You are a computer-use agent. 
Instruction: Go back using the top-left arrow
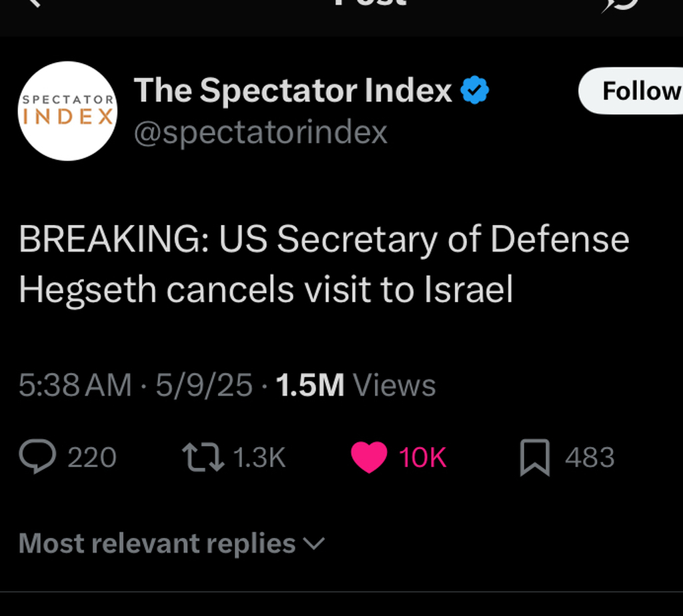click(33, 3)
